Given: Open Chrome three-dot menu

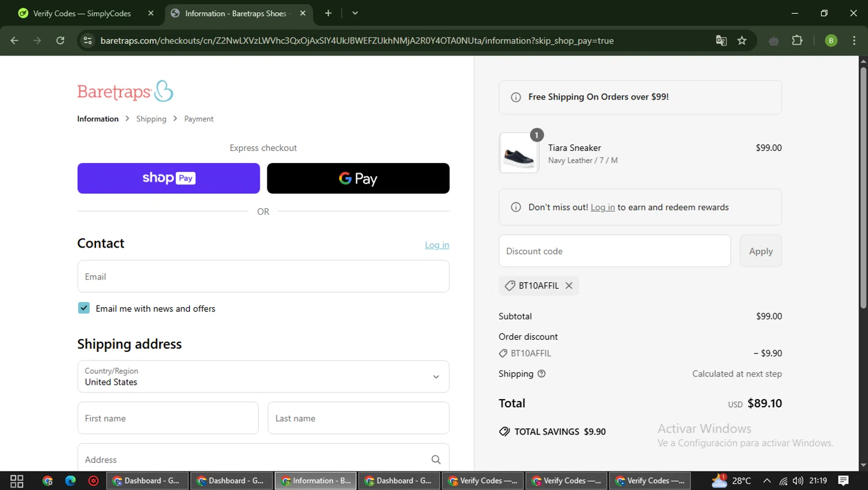Looking at the screenshot, I should (854, 40).
